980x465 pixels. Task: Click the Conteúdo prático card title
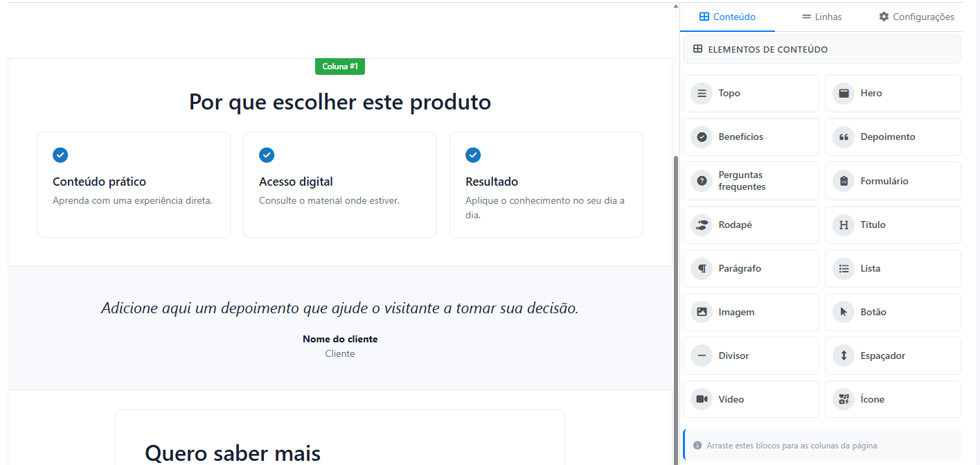click(99, 182)
